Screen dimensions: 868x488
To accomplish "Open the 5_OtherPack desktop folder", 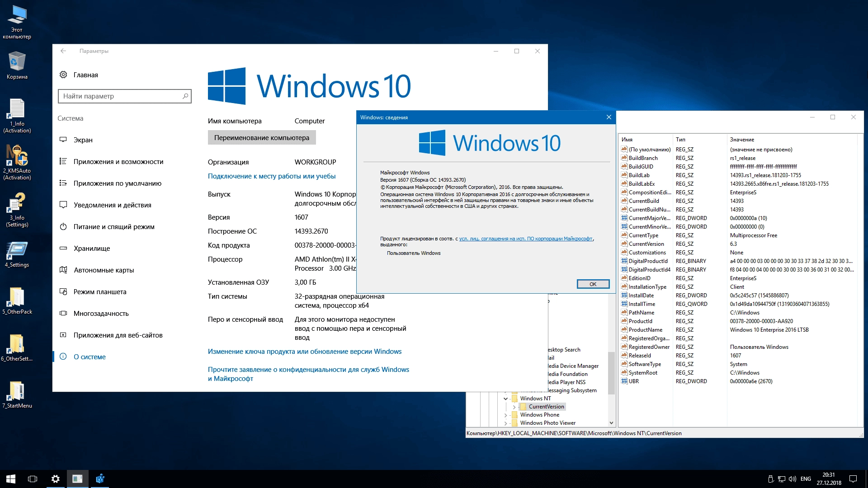I will (x=17, y=301).
